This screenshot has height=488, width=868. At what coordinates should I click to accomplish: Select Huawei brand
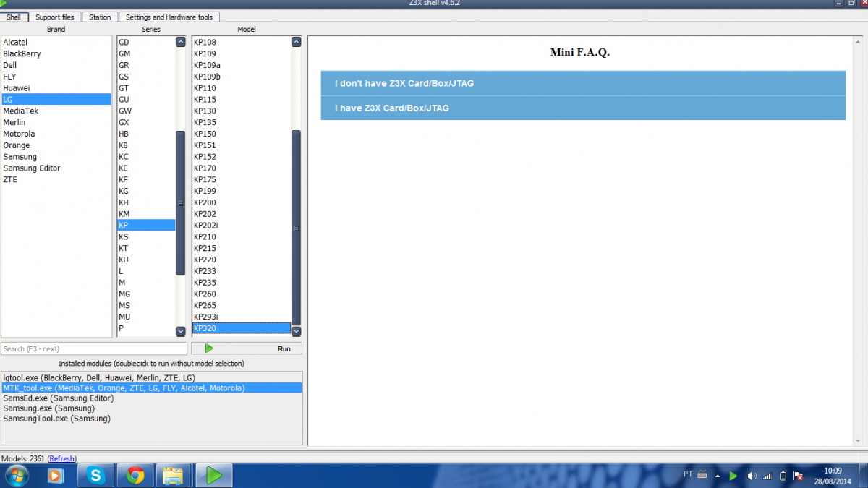pyautogui.click(x=56, y=88)
